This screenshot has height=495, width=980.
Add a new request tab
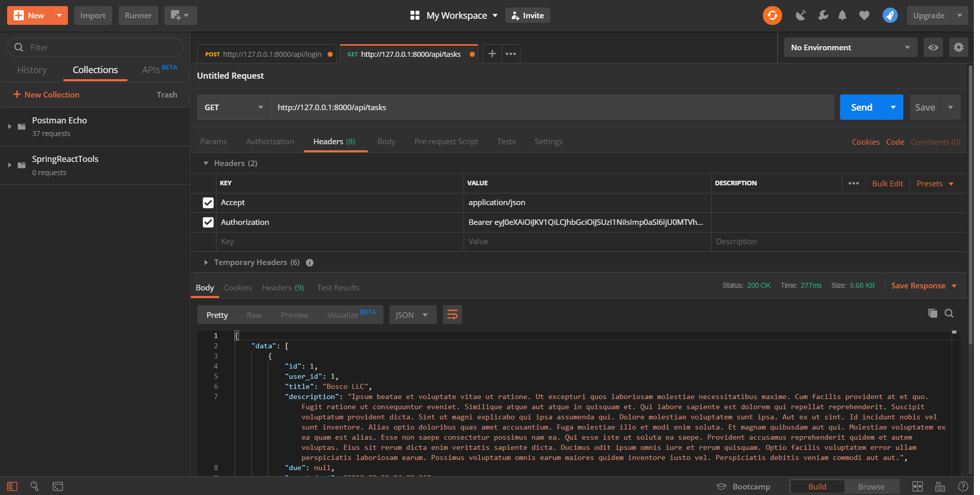(492, 54)
